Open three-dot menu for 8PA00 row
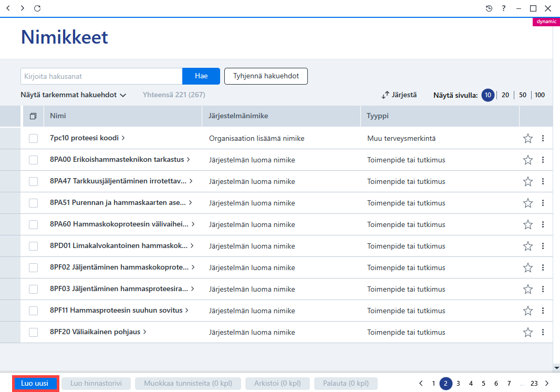 tap(543, 160)
